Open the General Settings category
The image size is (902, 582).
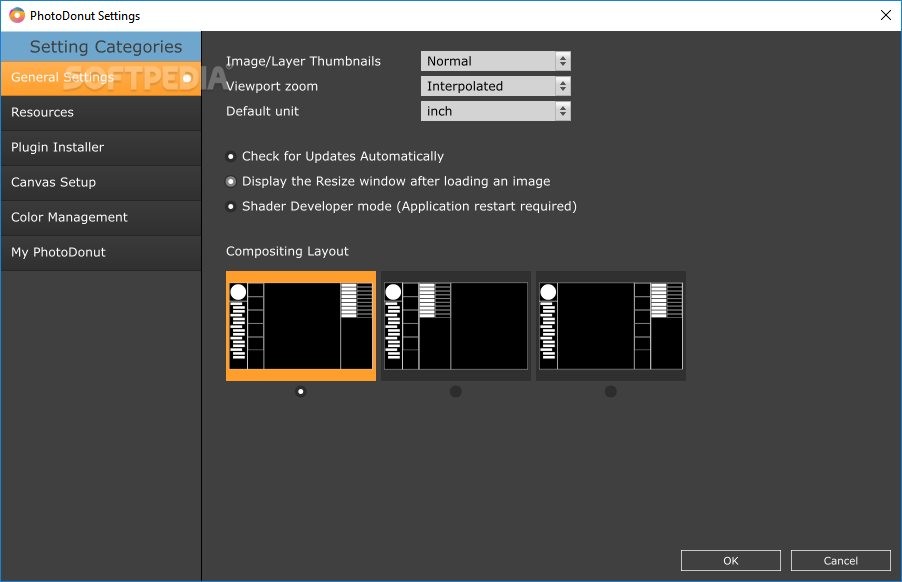pyautogui.click(x=101, y=78)
